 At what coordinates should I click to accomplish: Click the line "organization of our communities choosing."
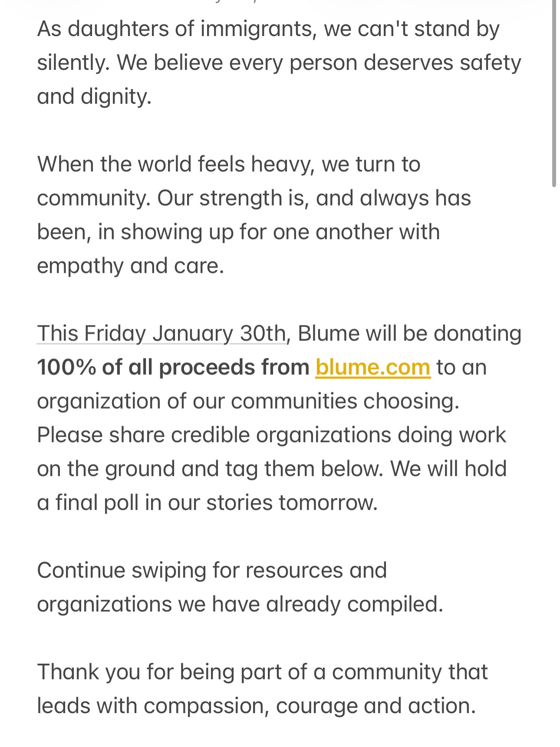click(x=248, y=401)
